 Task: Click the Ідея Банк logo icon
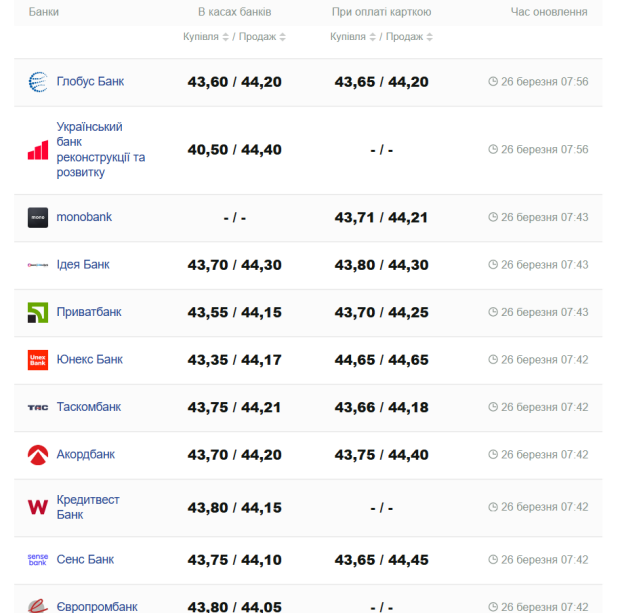38,265
